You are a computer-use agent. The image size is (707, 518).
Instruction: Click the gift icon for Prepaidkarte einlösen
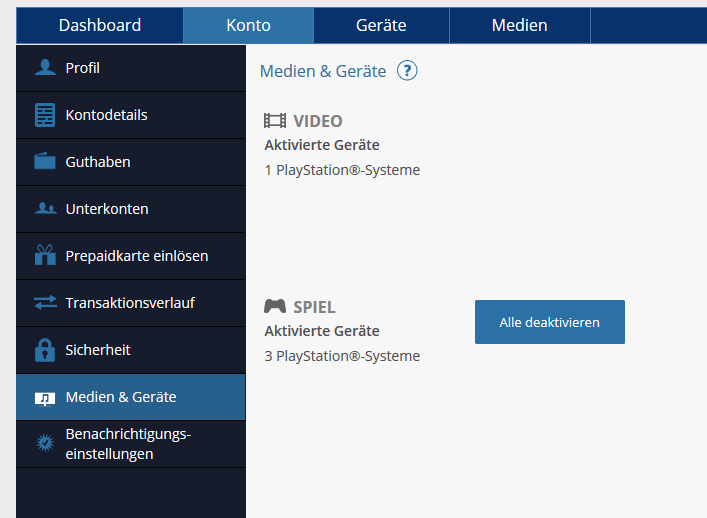coord(45,255)
